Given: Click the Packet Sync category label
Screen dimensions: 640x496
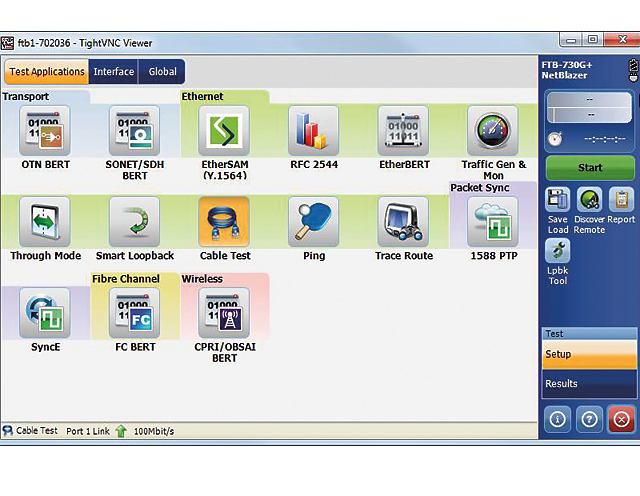Looking at the screenshot, I should 480,188.
